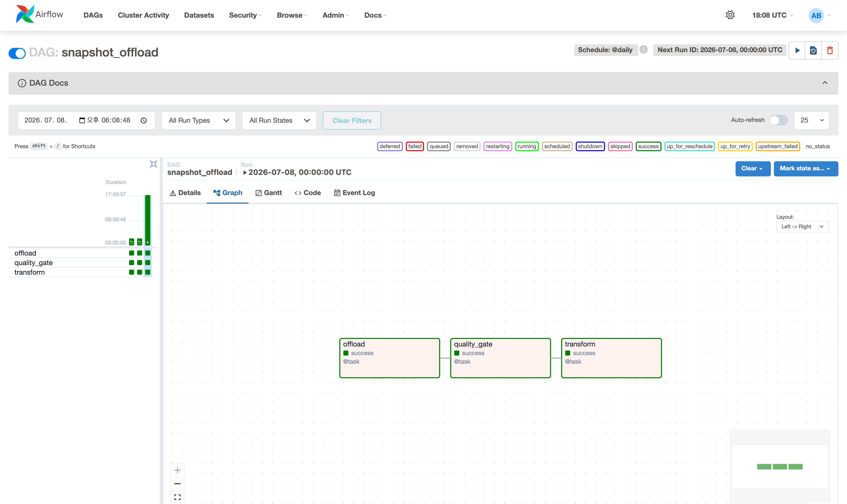Click the run 2026-07-08, 00:00:00 UTC breadcrumb
The width and height of the screenshot is (847, 504).
[x=297, y=172]
